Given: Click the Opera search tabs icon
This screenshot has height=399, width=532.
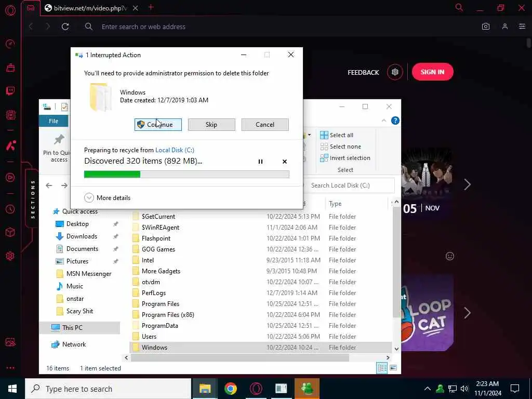Looking at the screenshot, I should click(459, 7).
